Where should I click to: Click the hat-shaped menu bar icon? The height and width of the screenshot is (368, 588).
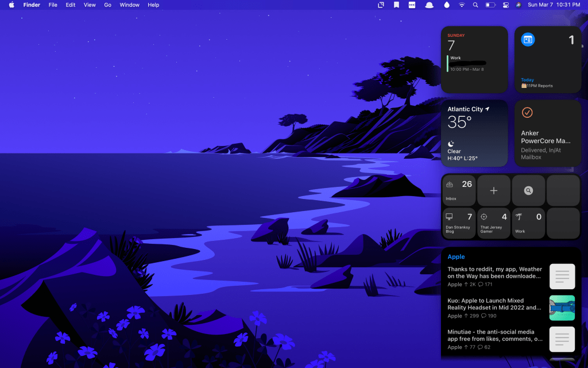click(x=429, y=5)
